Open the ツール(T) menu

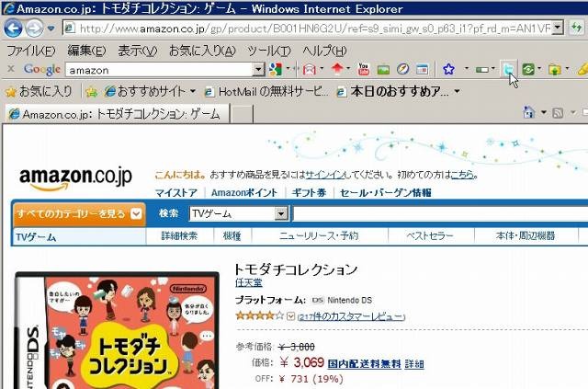click(x=269, y=51)
